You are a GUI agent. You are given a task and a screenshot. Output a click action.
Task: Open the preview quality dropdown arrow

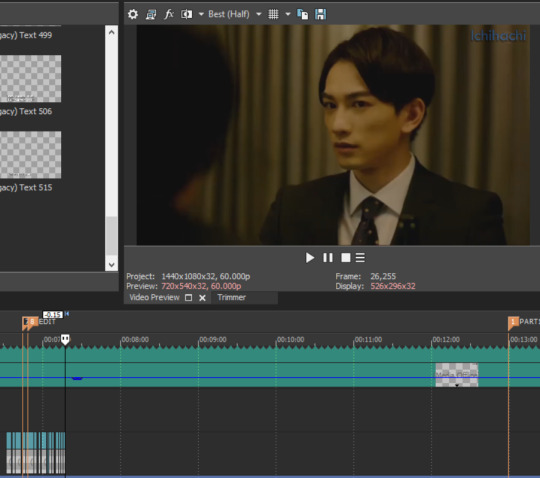coord(259,14)
